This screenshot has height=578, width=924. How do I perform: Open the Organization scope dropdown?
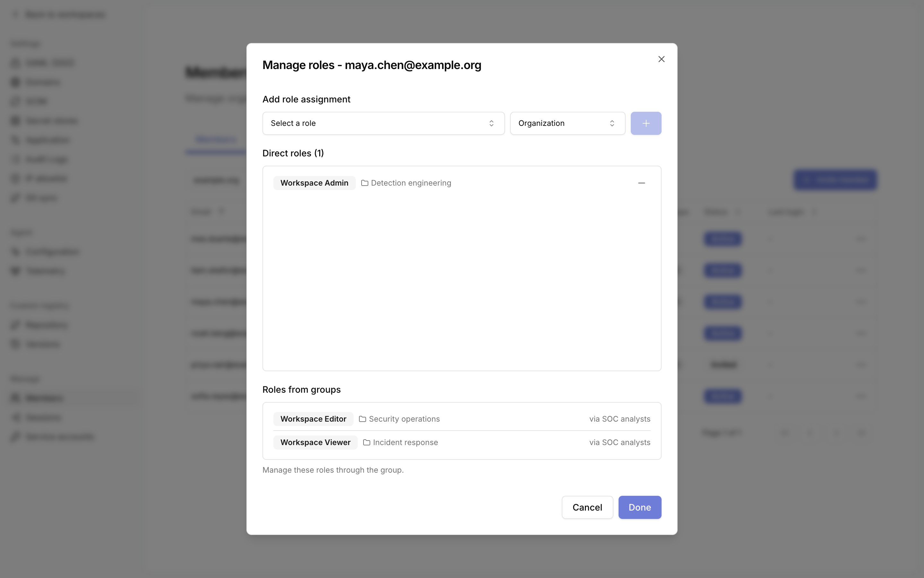click(567, 123)
